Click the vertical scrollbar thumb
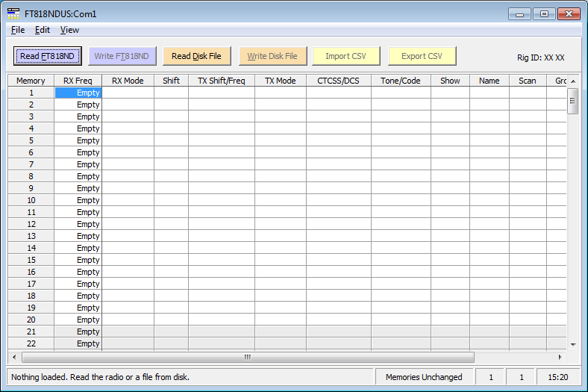This screenshot has width=588, height=392. point(572,101)
